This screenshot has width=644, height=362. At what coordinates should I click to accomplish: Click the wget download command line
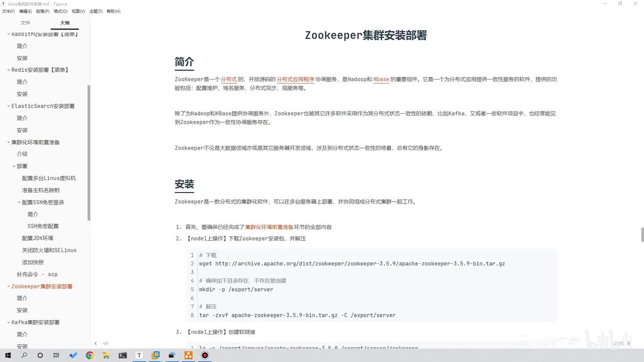click(352, 263)
